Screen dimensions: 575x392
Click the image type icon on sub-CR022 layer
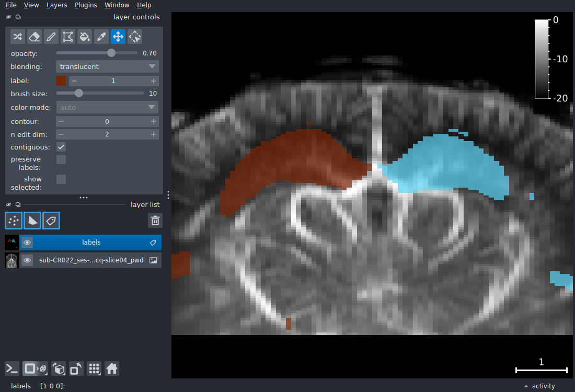[153, 260]
